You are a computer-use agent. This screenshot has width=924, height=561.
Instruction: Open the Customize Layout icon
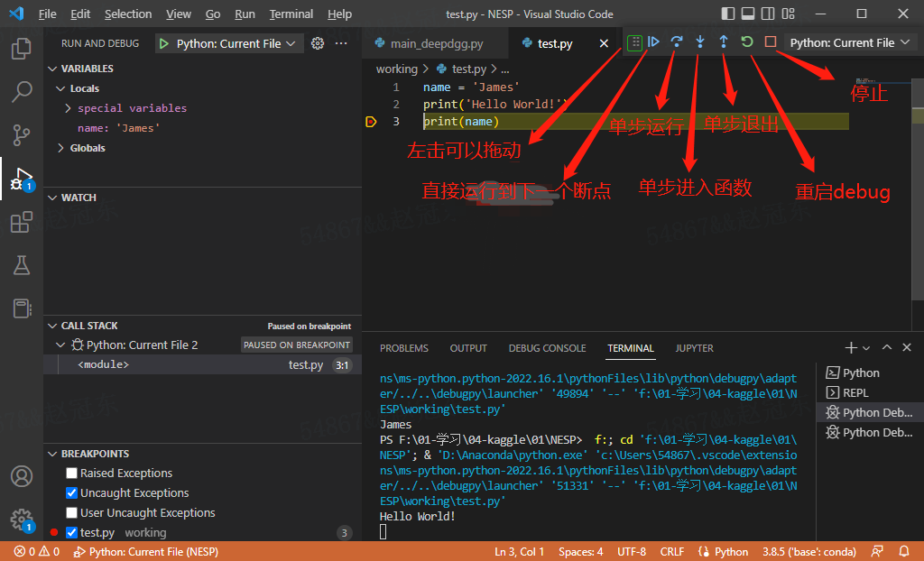(x=788, y=14)
